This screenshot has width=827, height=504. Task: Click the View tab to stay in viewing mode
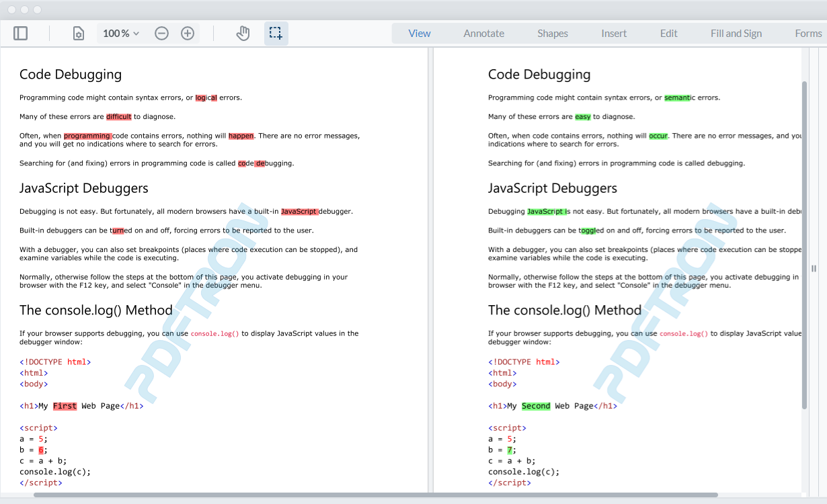point(420,32)
